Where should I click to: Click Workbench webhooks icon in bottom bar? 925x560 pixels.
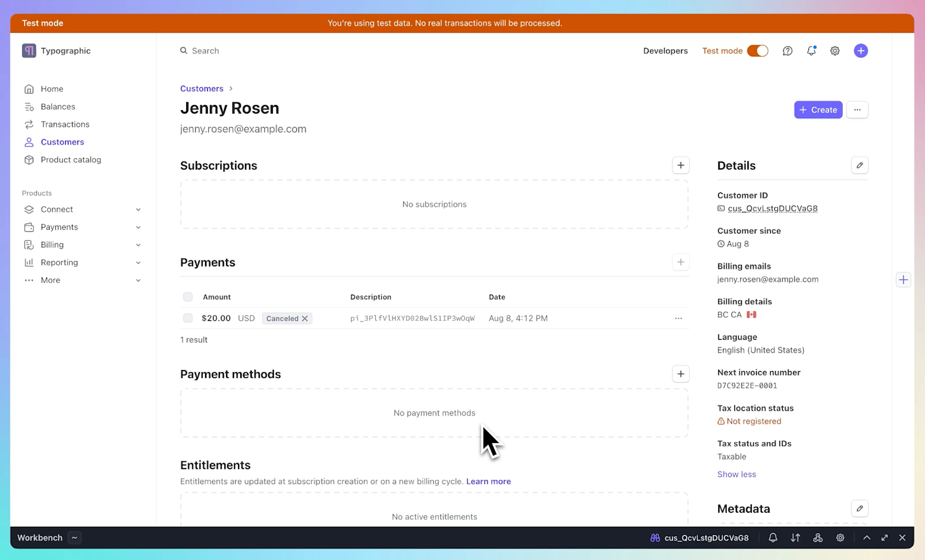[x=818, y=538]
